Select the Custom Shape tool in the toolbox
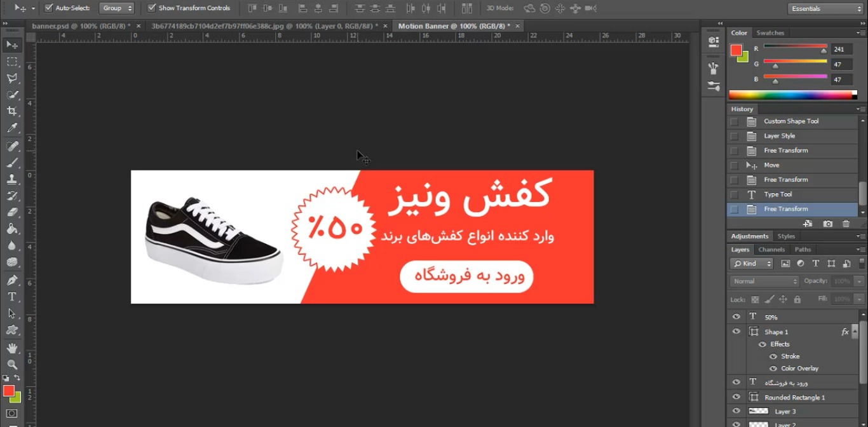This screenshot has height=427, width=868. (x=12, y=330)
